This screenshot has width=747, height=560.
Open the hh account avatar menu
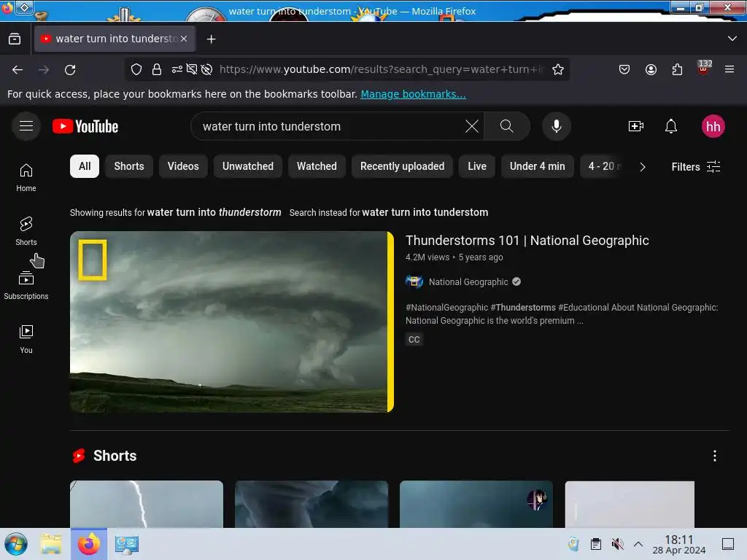[x=713, y=126]
